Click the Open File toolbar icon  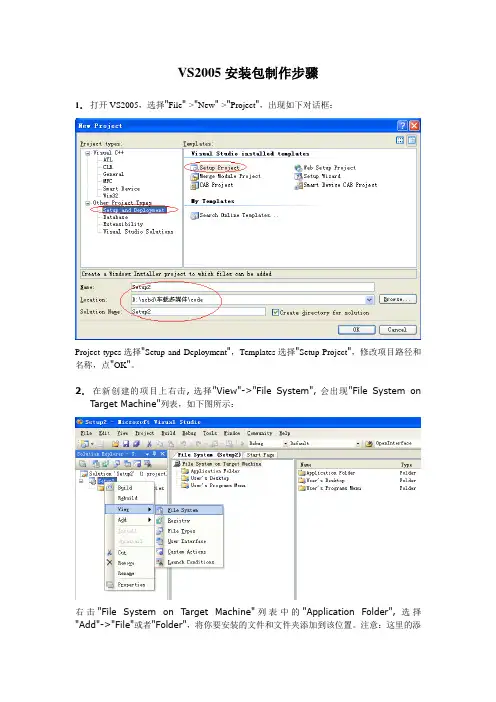(115, 443)
